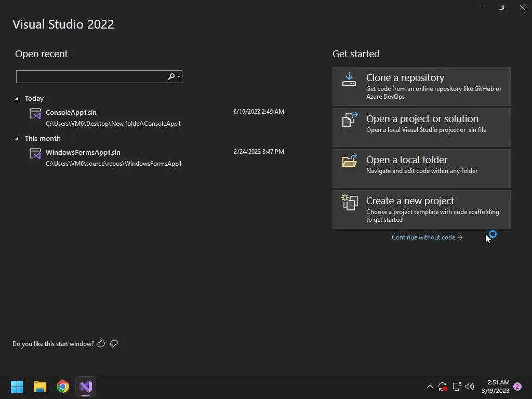Open the Clone a repository card
The image size is (532, 399).
coord(421,87)
